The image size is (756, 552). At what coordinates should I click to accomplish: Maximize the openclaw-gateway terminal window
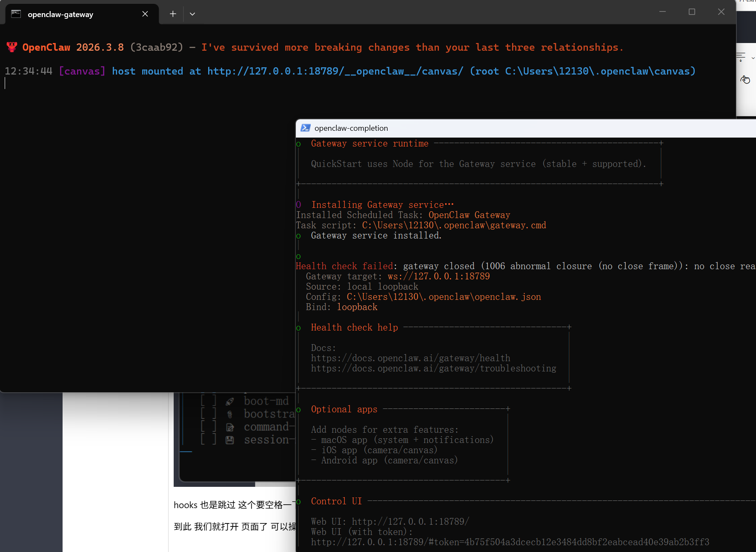692,12
